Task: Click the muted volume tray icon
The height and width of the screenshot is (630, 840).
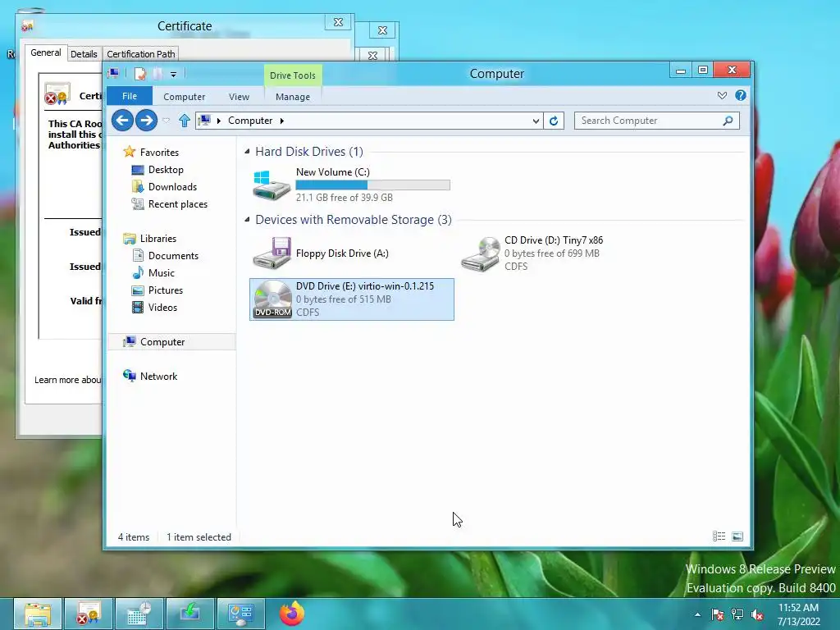Action: (x=757, y=614)
